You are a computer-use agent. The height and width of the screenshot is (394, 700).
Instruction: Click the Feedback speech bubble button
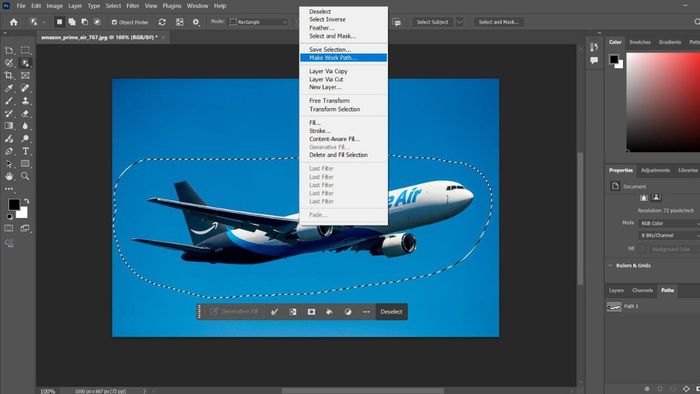[397, 22]
